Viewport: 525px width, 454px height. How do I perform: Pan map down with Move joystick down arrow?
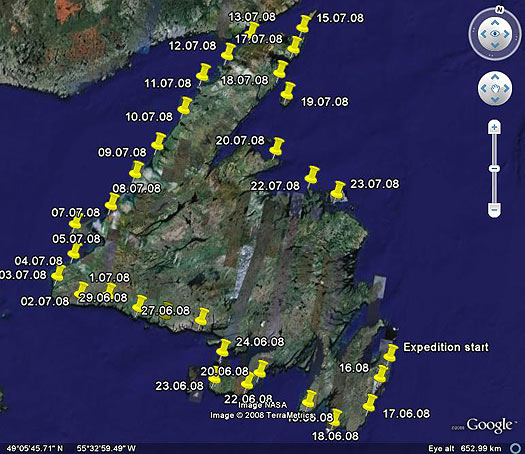pyautogui.click(x=495, y=100)
